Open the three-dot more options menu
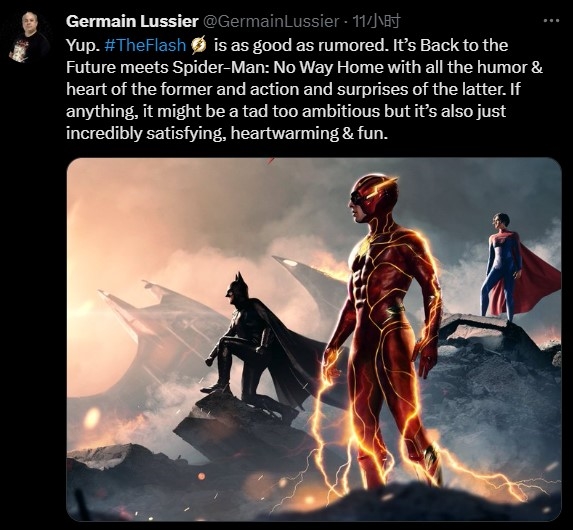 pyautogui.click(x=551, y=21)
